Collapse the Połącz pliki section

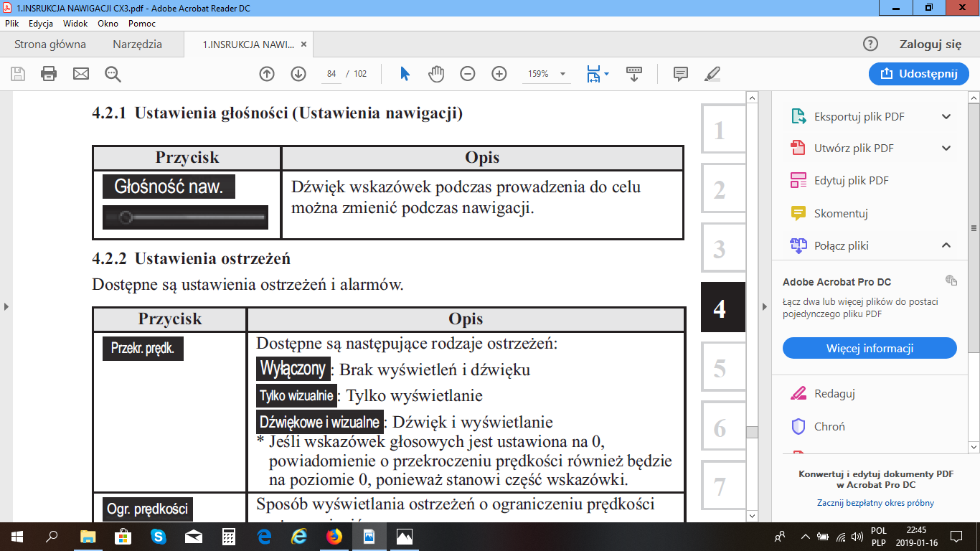pyautogui.click(x=946, y=245)
